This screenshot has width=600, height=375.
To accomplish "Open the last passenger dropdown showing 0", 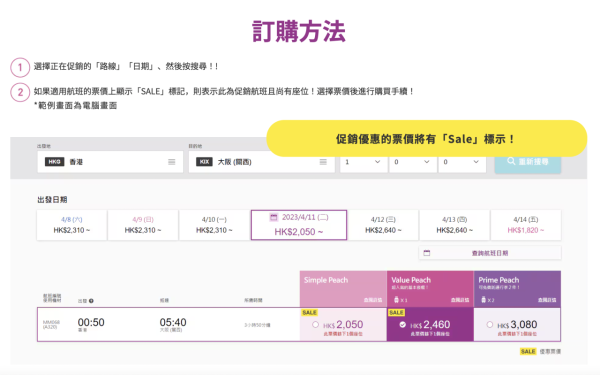I will 462,162.
